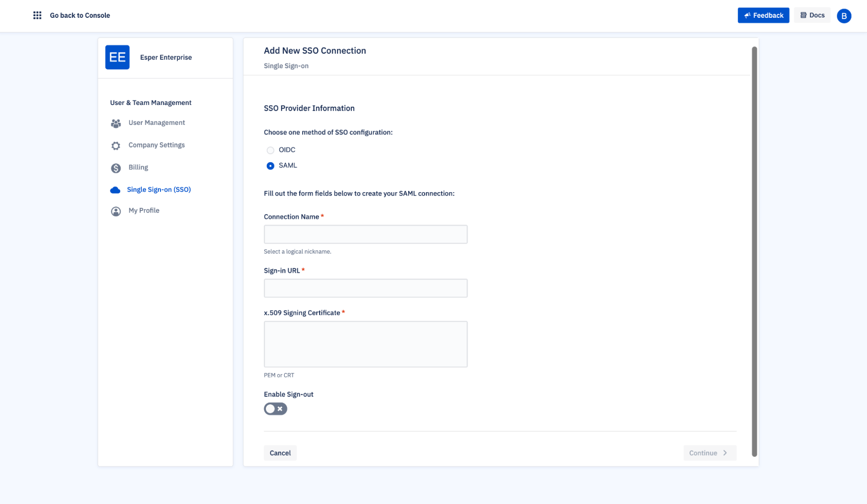The height and width of the screenshot is (504, 867).
Task: Click the Company Settings gear icon
Action: pos(115,145)
